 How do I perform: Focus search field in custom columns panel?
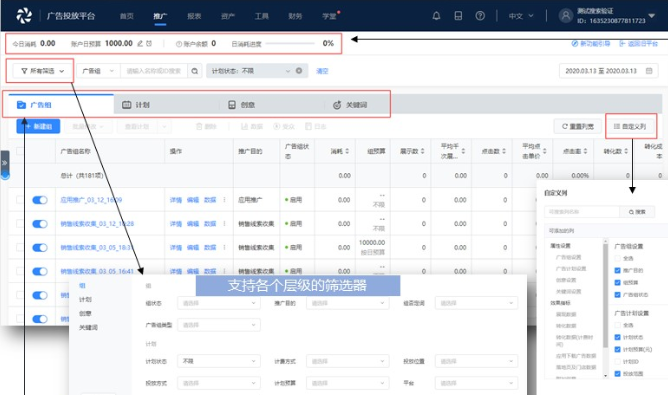tap(582, 212)
